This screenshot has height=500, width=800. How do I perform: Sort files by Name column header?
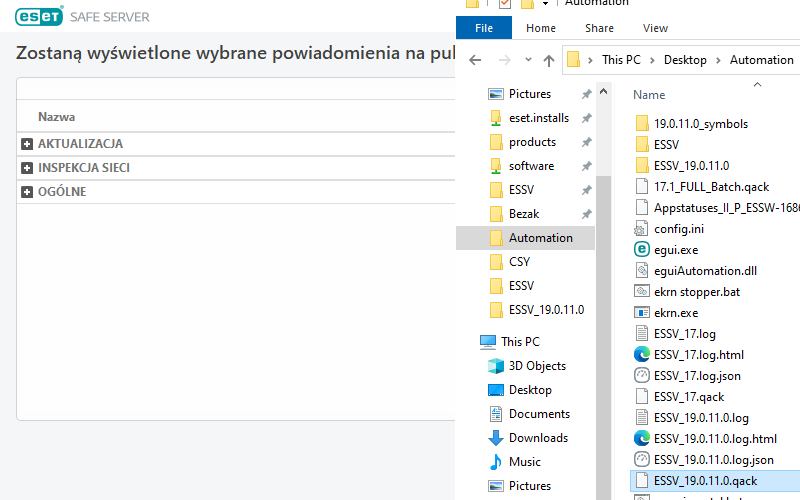coord(649,95)
